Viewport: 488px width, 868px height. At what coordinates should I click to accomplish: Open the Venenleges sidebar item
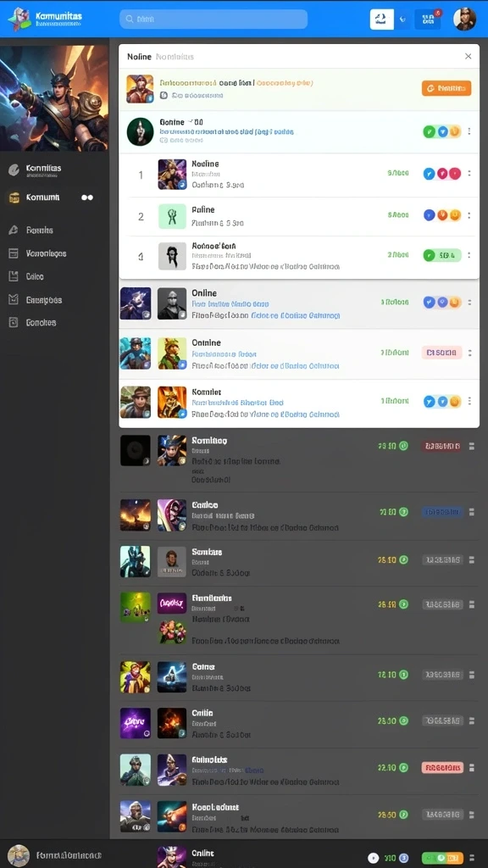click(x=37, y=253)
